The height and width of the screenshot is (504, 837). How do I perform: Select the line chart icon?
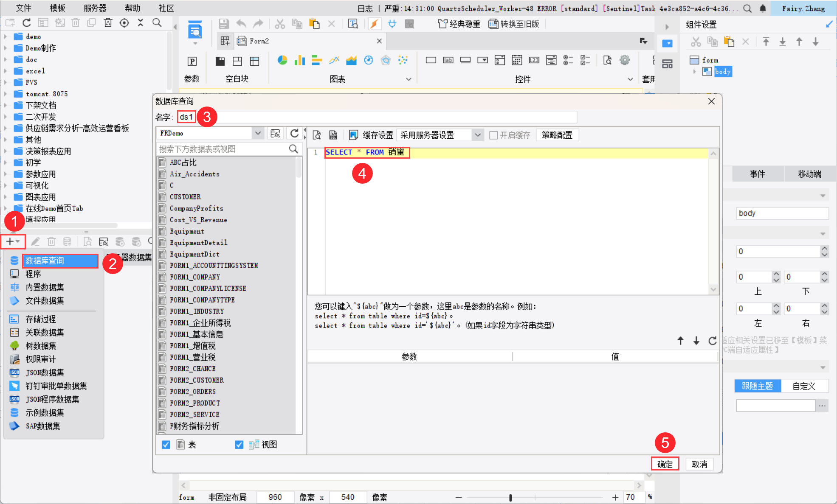pyautogui.click(x=334, y=60)
